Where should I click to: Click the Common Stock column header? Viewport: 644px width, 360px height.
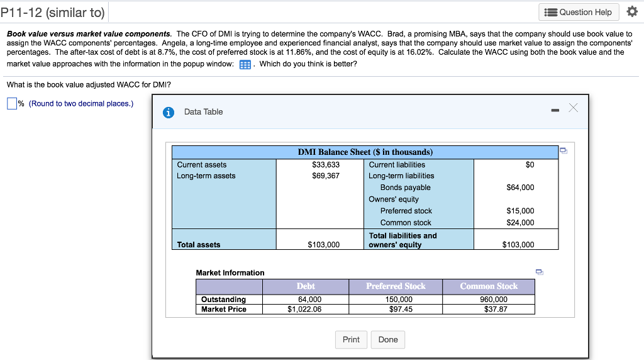click(489, 286)
